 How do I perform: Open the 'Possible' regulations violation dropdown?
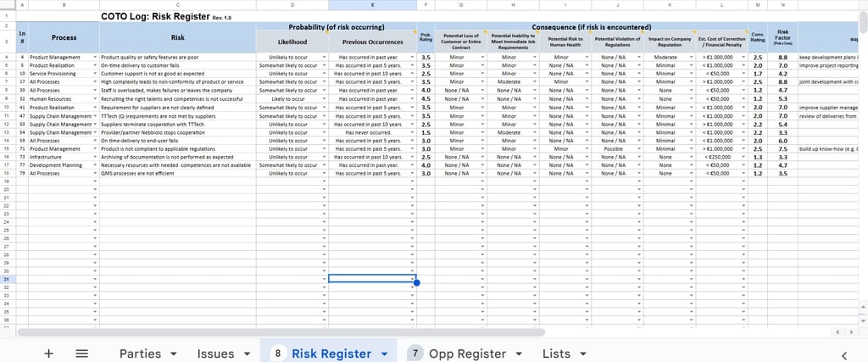[x=639, y=149]
